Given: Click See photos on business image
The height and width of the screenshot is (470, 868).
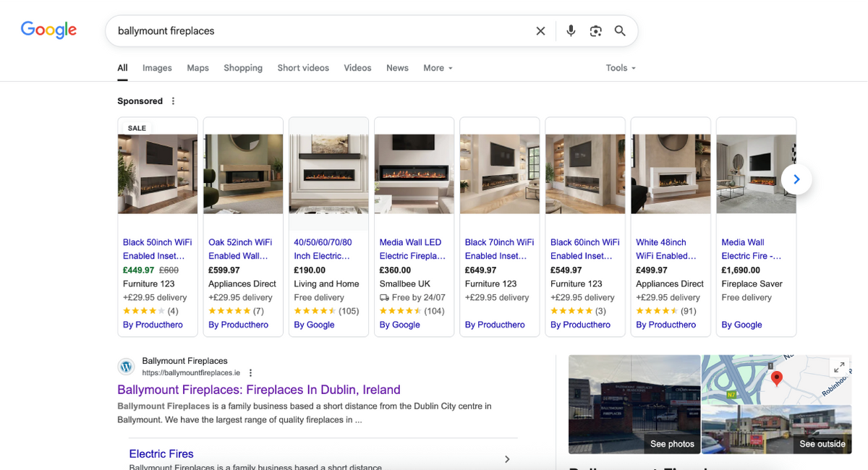Looking at the screenshot, I should tap(672, 444).
